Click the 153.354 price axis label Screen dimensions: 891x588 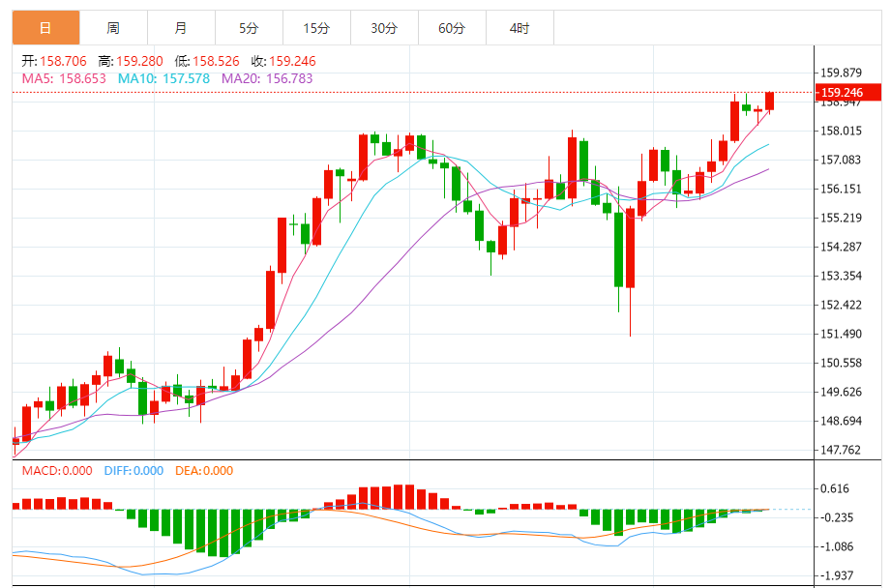tap(841, 276)
